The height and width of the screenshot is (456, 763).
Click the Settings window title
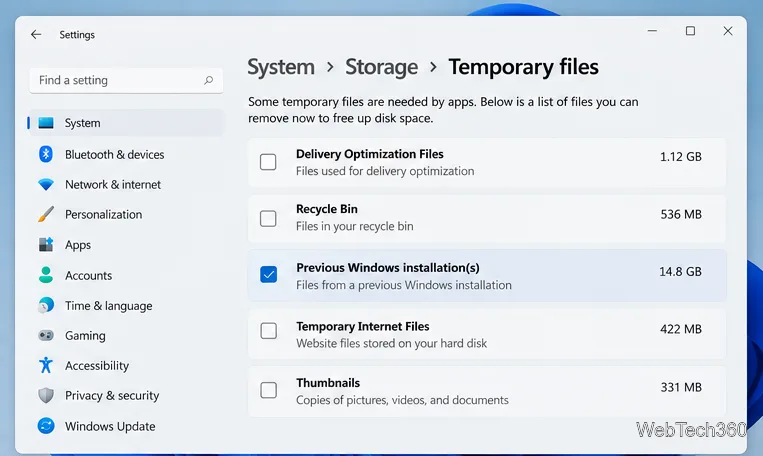click(x=77, y=35)
